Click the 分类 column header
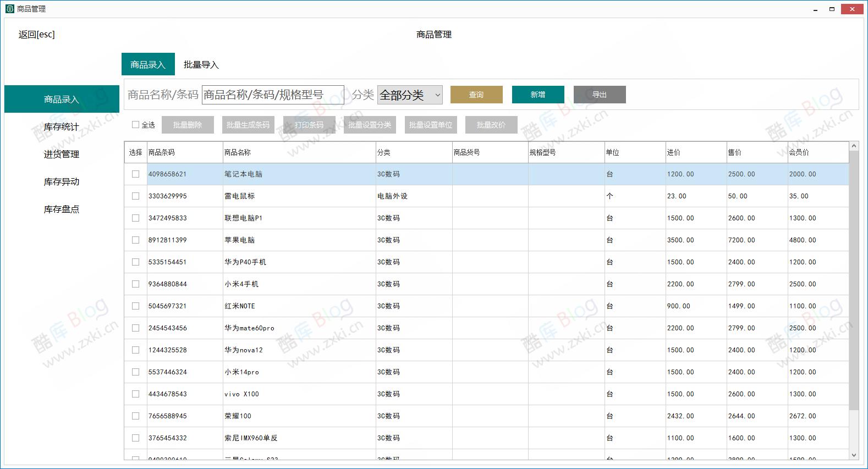868x469 pixels. coord(414,152)
